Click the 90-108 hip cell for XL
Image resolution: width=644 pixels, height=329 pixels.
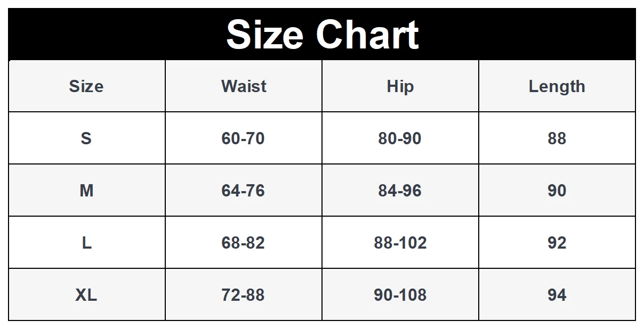[400, 295]
